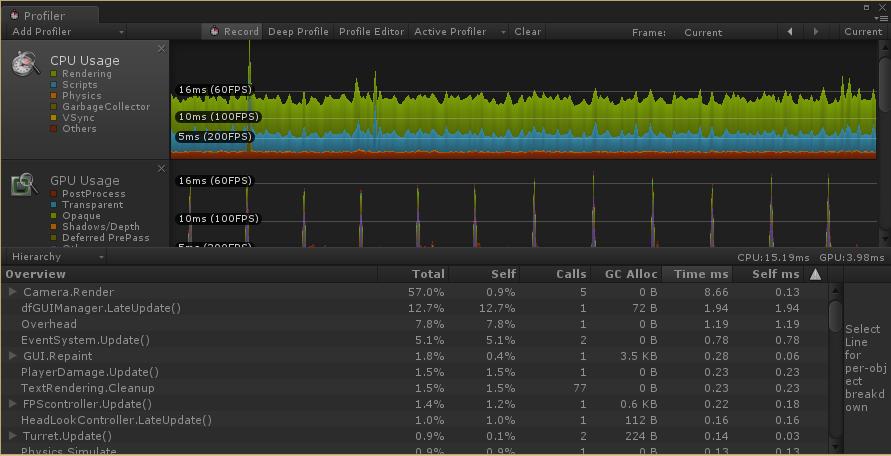Expand the Turret.Update() row
Viewport: 891px width, 456px height.
13,436
